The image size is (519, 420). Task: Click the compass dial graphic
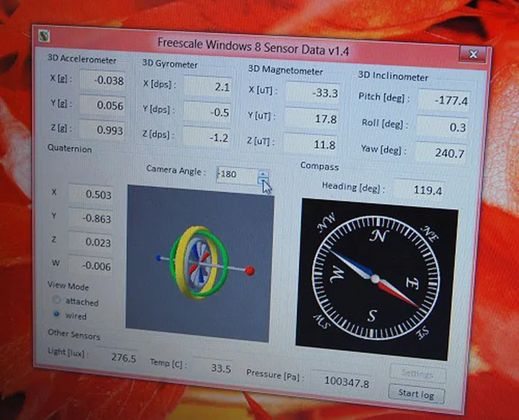click(377, 279)
